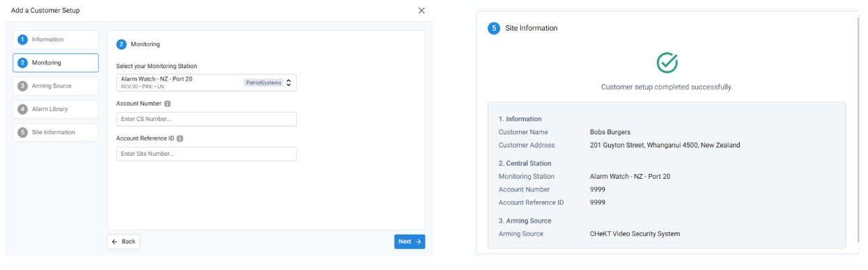Click the green success checkmark icon
This screenshot has height=270, width=868.
pos(667,63)
